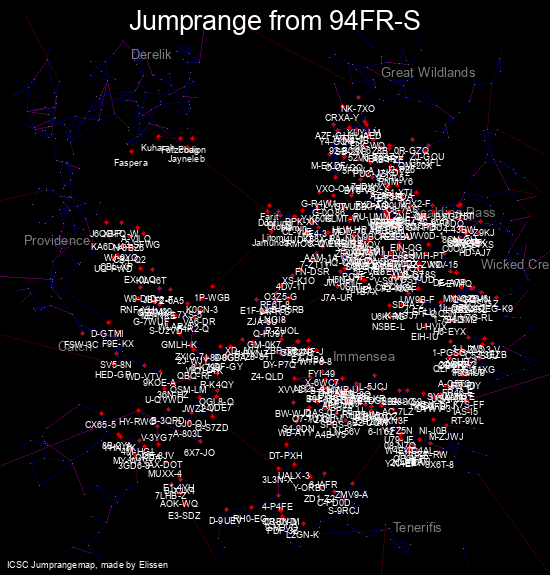Select the Derelik region label

(x=151, y=55)
